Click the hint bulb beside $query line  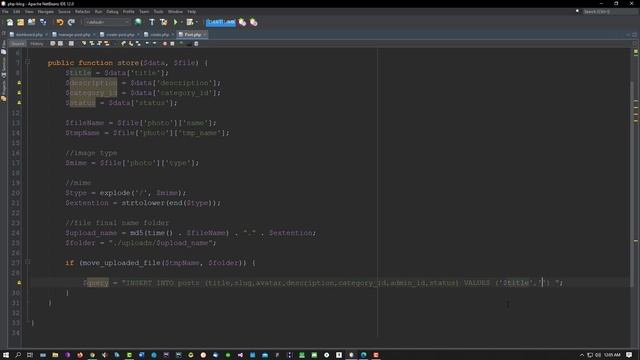coord(19,282)
